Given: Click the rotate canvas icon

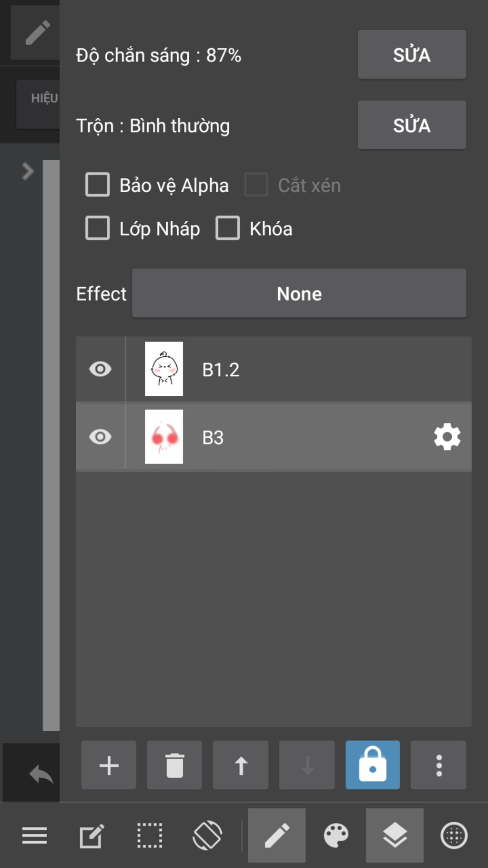Looking at the screenshot, I should 207,836.
